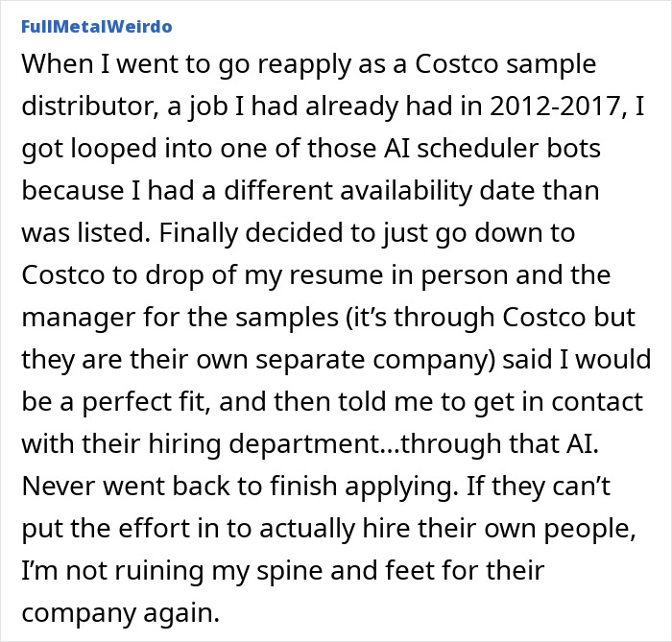Screen dimensions: 672x642
Task: Click the words 'company again.' on the last line
Action: pyautogui.click(x=120, y=614)
